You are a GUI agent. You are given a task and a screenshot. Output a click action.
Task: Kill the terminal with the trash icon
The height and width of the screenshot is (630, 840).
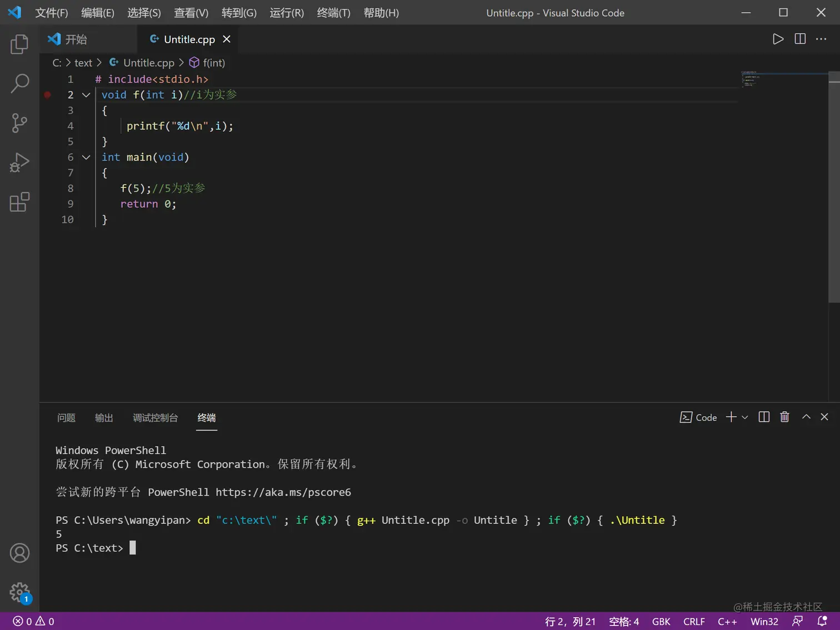(x=784, y=417)
